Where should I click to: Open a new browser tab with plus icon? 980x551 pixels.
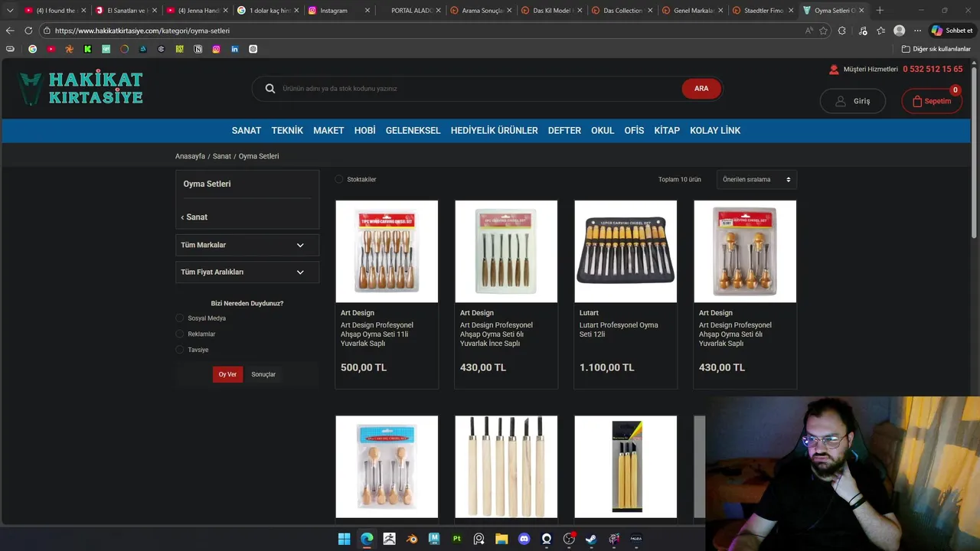pos(880,11)
